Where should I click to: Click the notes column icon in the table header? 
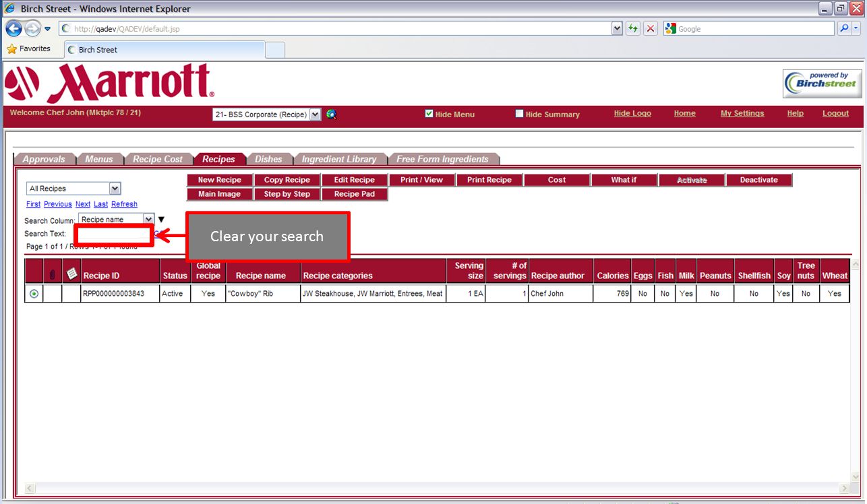coord(71,274)
